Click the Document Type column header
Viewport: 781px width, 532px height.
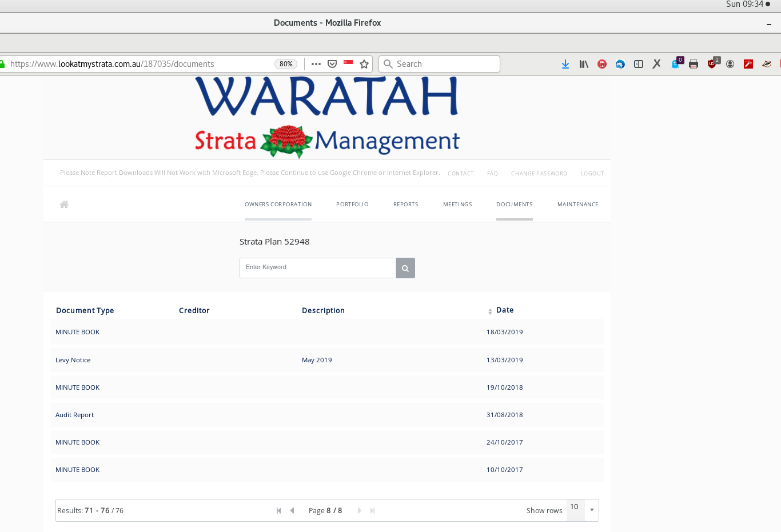click(85, 311)
